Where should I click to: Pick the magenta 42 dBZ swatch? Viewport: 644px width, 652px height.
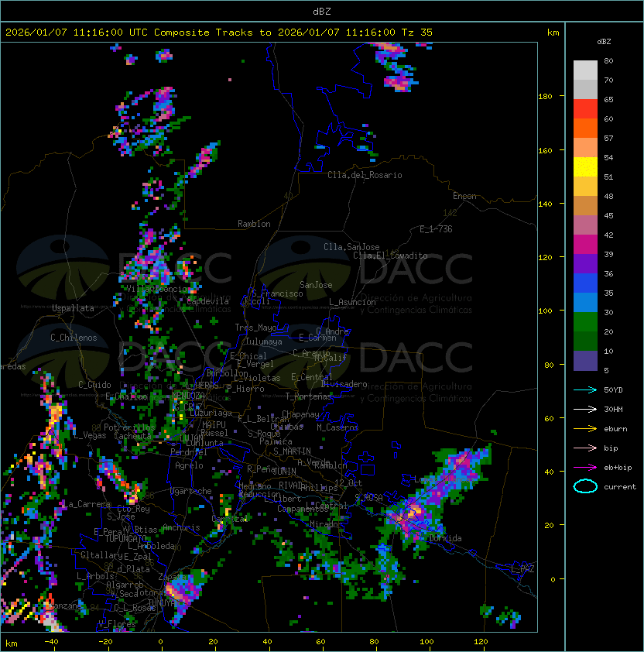click(585, 245)
